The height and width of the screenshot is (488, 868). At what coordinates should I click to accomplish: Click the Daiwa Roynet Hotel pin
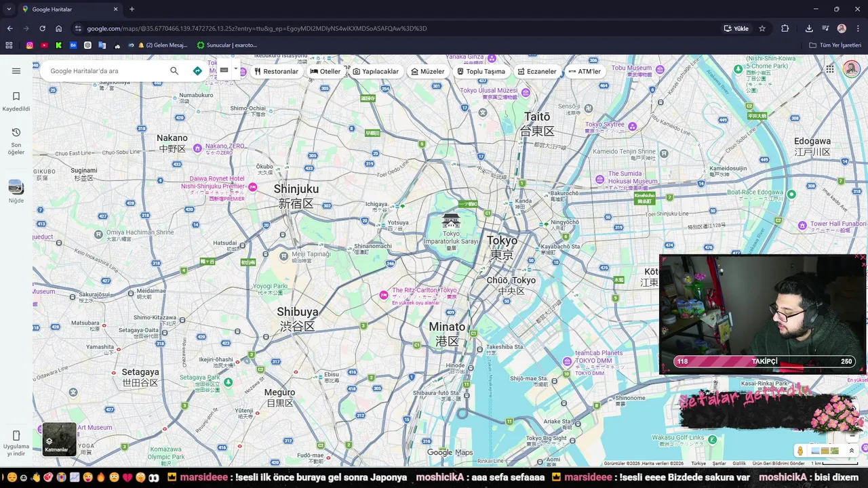click(x=252, y=187)
